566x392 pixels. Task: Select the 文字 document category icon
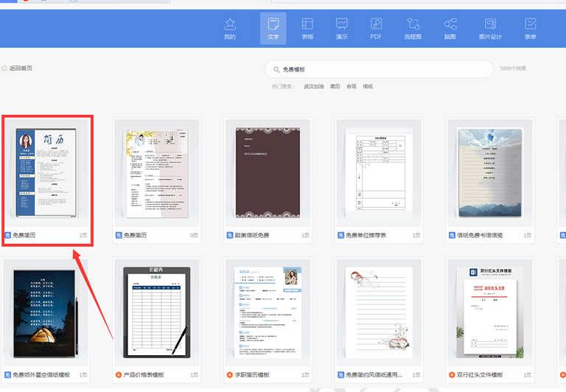273,29
